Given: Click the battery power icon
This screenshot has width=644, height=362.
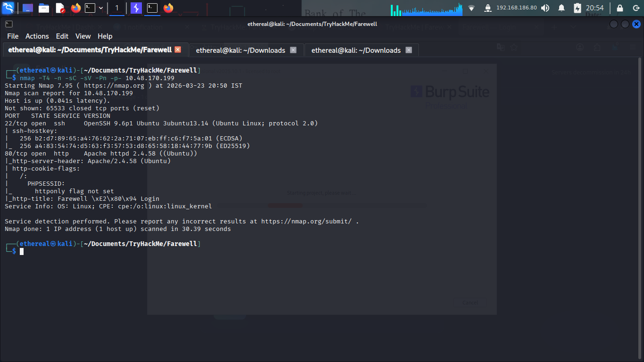Looking at the screenshot, I should click(578, 8).
